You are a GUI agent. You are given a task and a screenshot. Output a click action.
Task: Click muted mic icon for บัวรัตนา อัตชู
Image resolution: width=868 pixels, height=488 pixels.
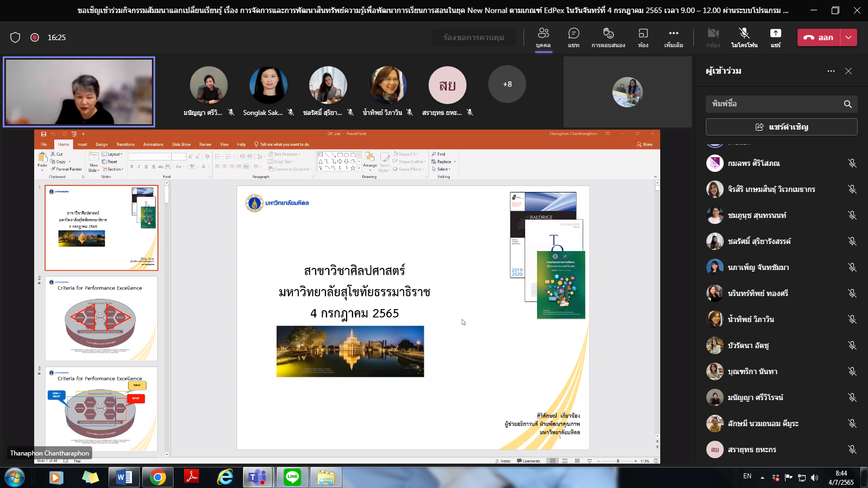point(852,345)
